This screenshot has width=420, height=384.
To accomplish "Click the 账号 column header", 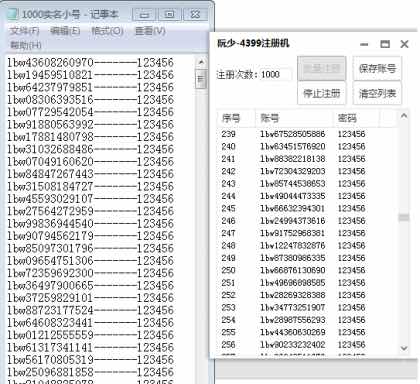I will [x=294, y=118].
